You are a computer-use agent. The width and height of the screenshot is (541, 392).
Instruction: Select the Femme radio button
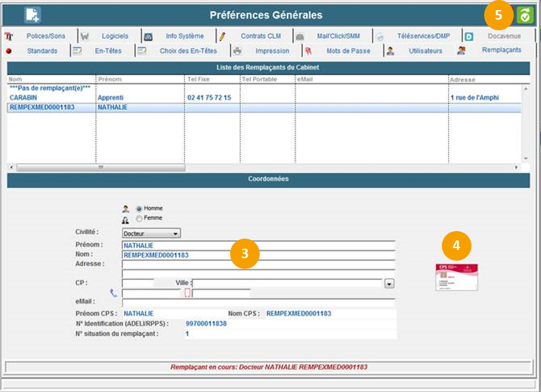tap(139, 218)
